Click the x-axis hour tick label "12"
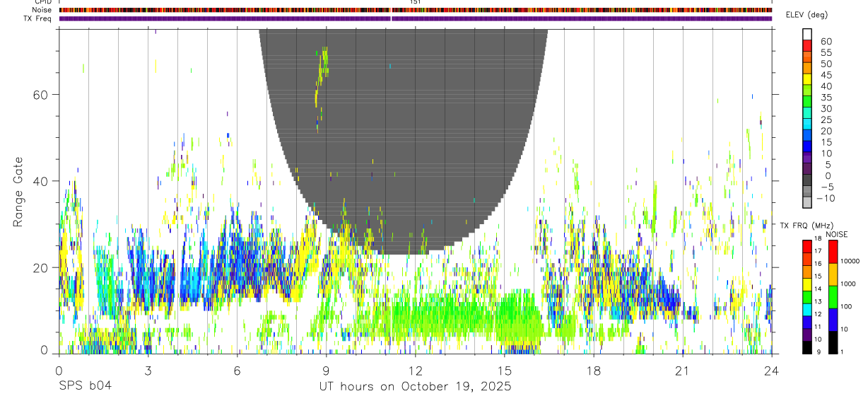Screen dimensions: 868x401 click(416, 370)
